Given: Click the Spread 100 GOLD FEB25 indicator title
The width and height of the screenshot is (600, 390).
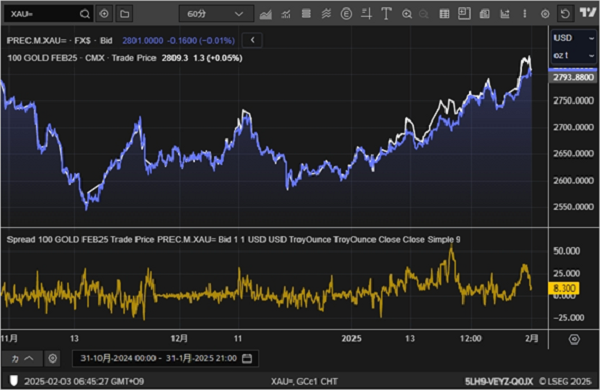Looking at the screenshot, I should pos(233,240).
